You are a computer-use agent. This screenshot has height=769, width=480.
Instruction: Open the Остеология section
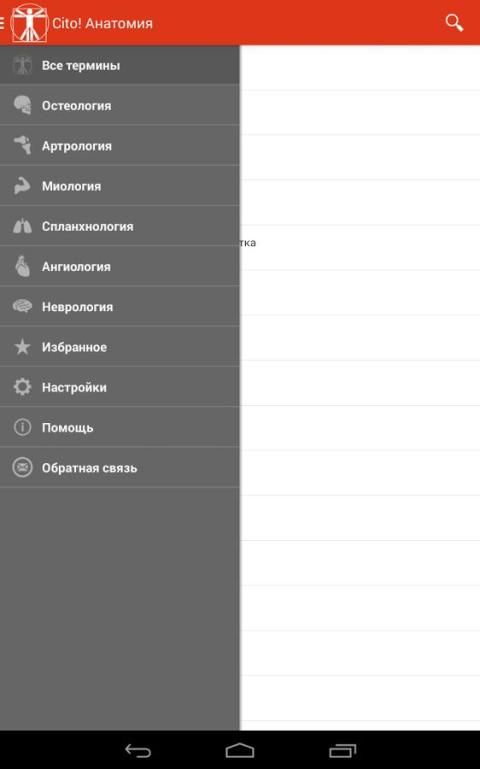tap(120, 105)
